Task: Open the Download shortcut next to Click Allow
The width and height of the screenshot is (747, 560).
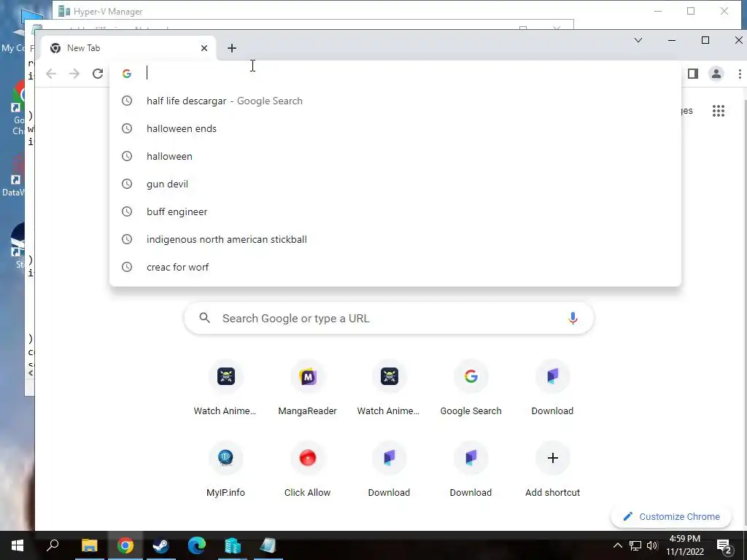Action: click(390, 469)
